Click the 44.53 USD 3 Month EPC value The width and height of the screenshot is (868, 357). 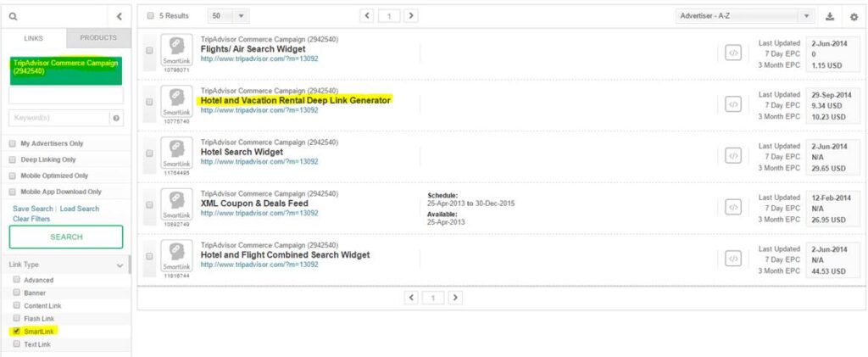[x=827, y=271]
